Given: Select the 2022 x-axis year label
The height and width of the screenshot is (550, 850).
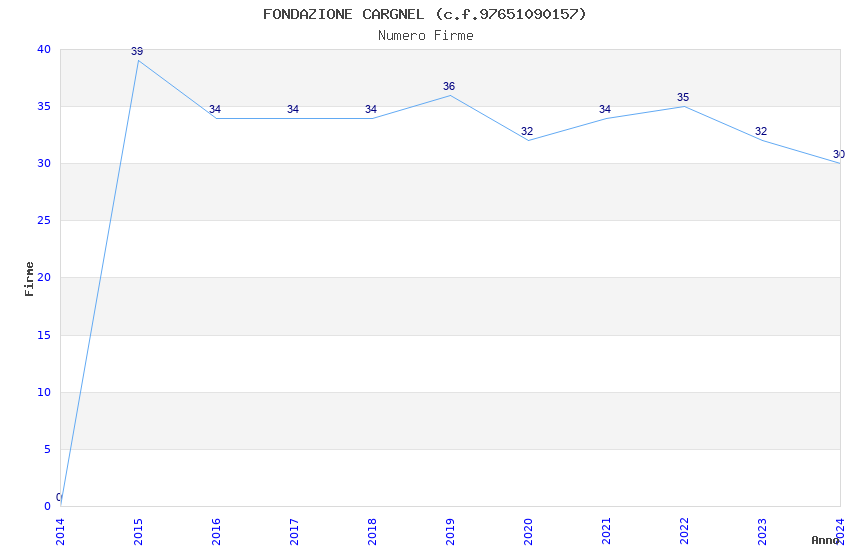Looking at the screenshot, I should pyautogui.click(x=685, y=532).
